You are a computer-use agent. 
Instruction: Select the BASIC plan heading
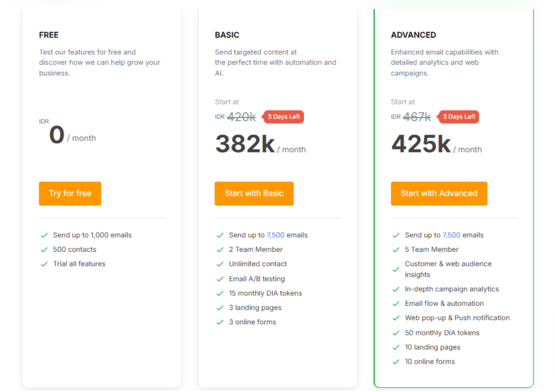227,35
